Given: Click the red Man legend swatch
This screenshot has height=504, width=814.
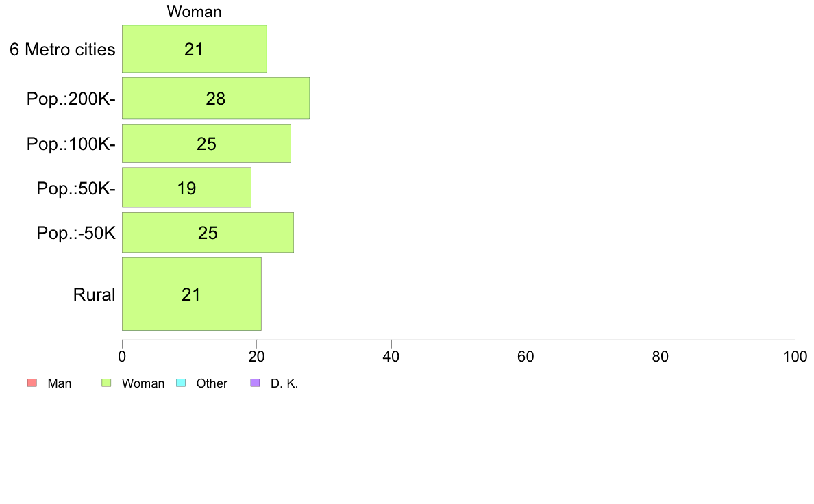Looking at the screenshot, I should 32,383.
